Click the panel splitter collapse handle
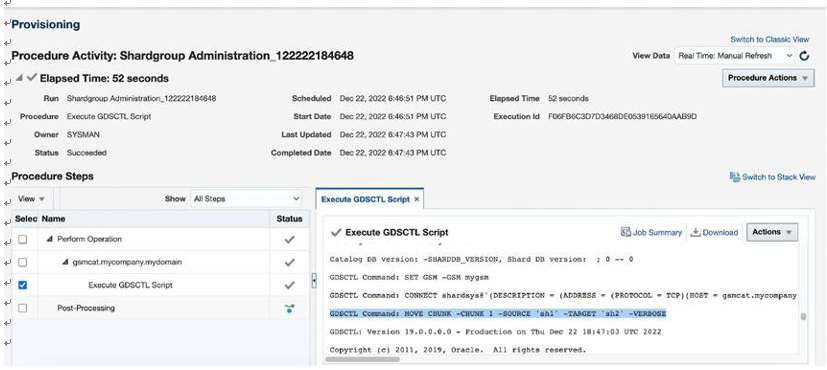The image size is (827, 370). pos(314,280)
